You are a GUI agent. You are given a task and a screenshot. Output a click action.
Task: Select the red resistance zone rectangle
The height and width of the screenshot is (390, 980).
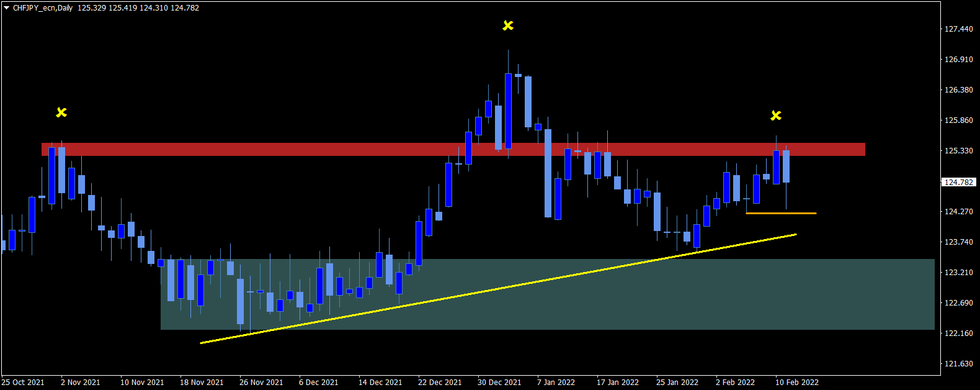click(453, 150)
